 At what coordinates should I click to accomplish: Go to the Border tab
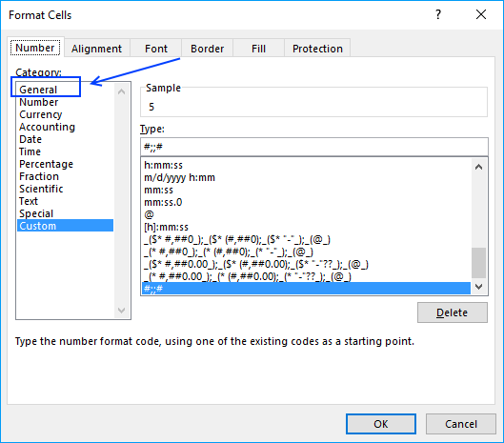coord(207,49)
